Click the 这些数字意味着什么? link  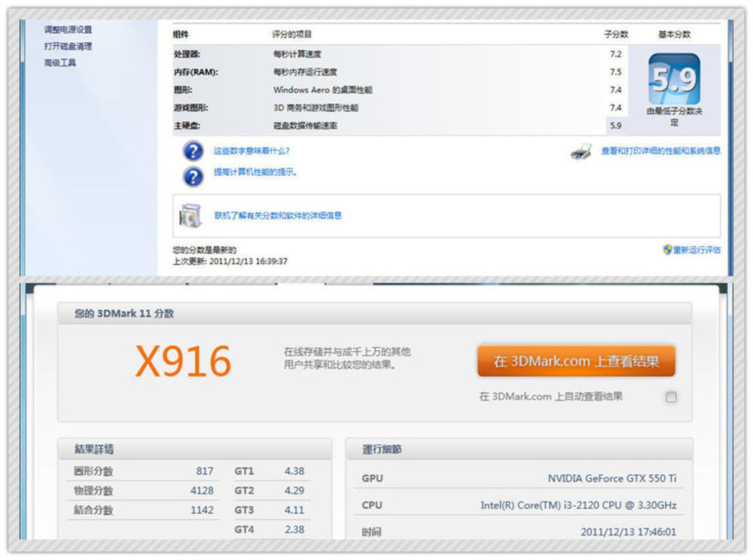[x=252, y=151]
